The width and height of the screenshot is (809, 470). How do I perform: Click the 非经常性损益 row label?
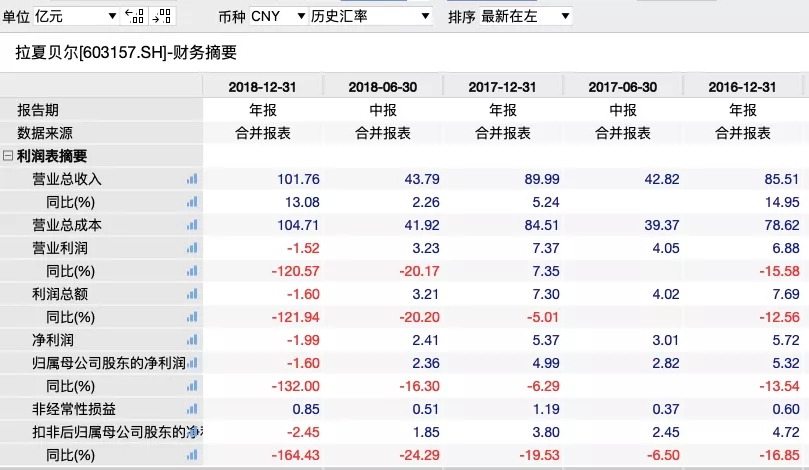pos(74,409)
